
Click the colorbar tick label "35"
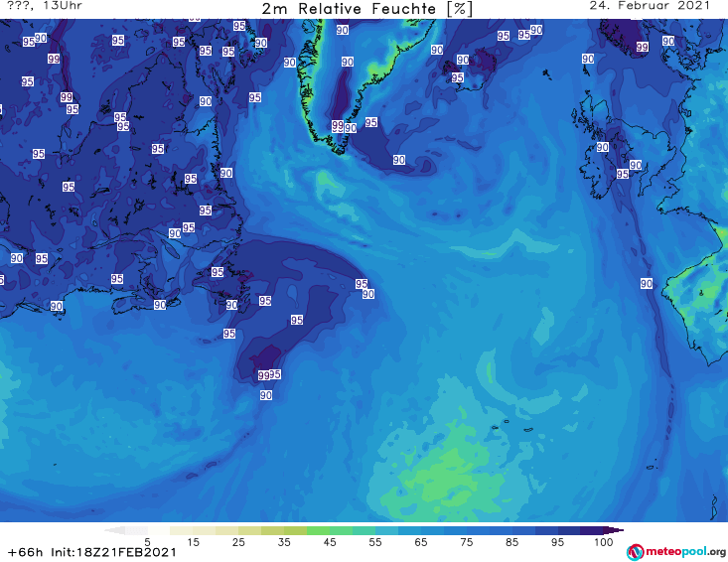tap(284, 542)
